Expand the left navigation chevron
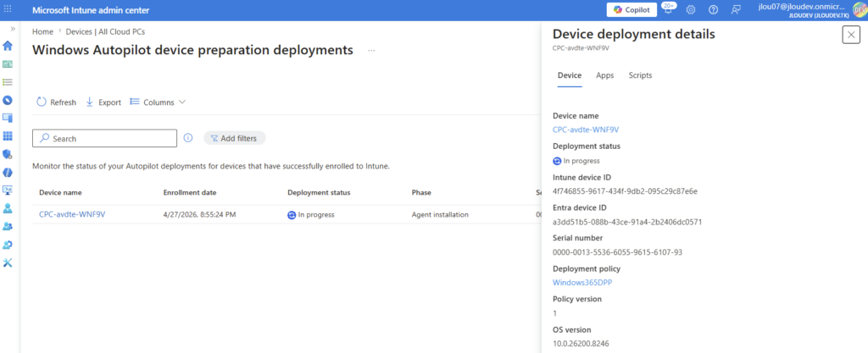 tap(12, 29)
